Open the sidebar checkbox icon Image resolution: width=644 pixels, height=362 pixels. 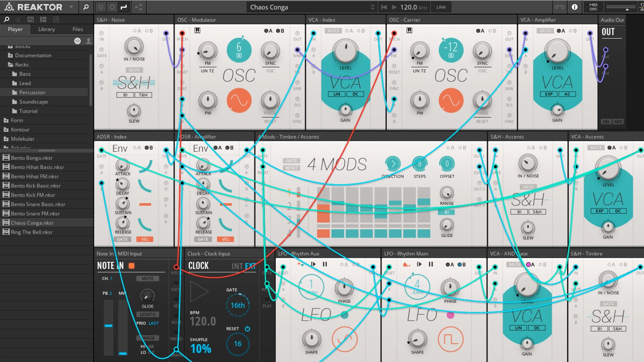coord(56,19)
